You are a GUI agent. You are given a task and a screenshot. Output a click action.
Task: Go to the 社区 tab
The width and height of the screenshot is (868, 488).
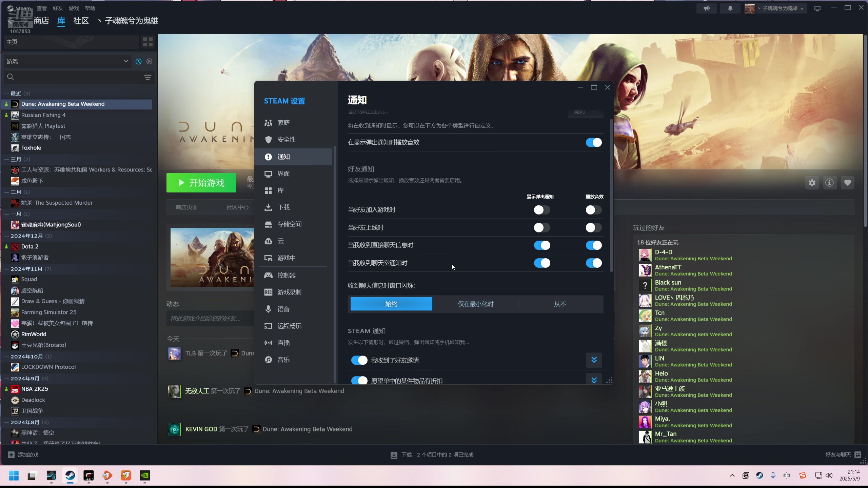point(81,21)
